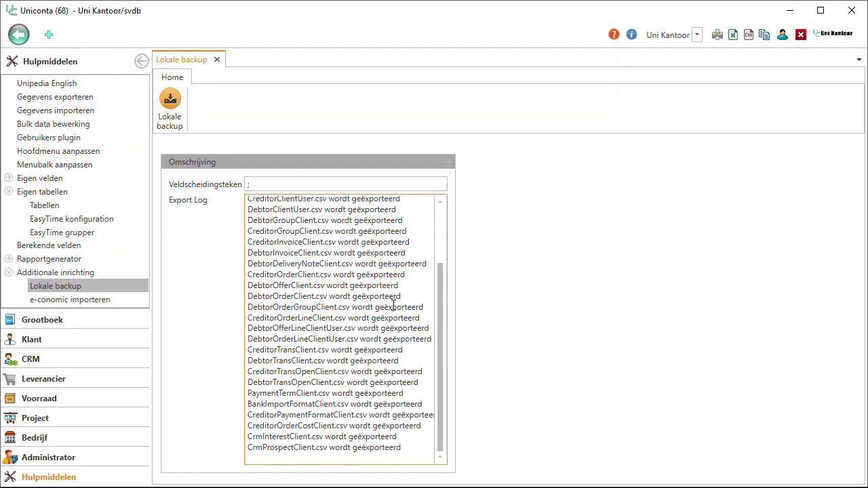Expand the Rapportgenerator node

[9, 259]
